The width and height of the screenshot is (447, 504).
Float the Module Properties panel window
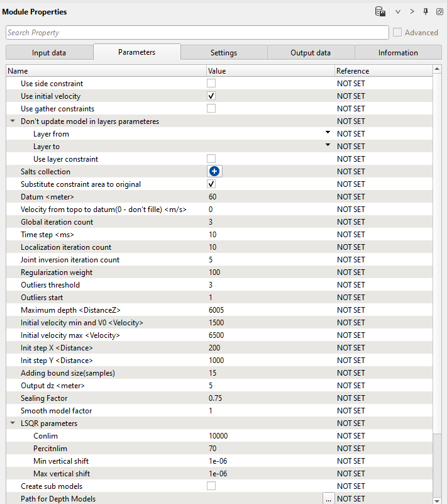[x=440, y=11]
